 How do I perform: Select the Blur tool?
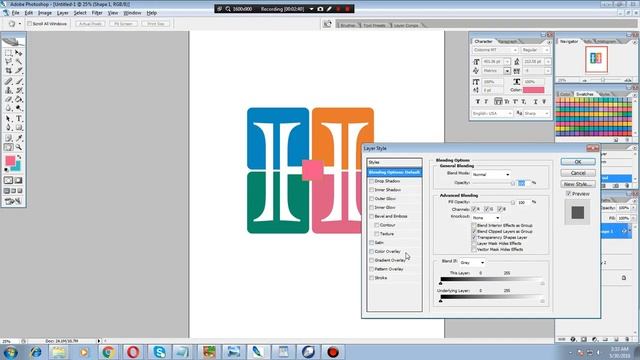(9, 108)
